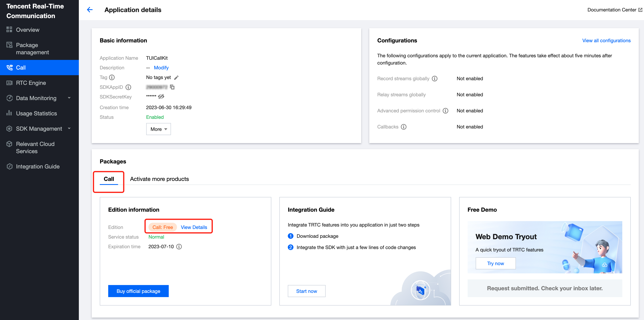Screen dimensions: 644x320
Task: Expand the Data Monitoring chevron
Action: coord(69,98)
